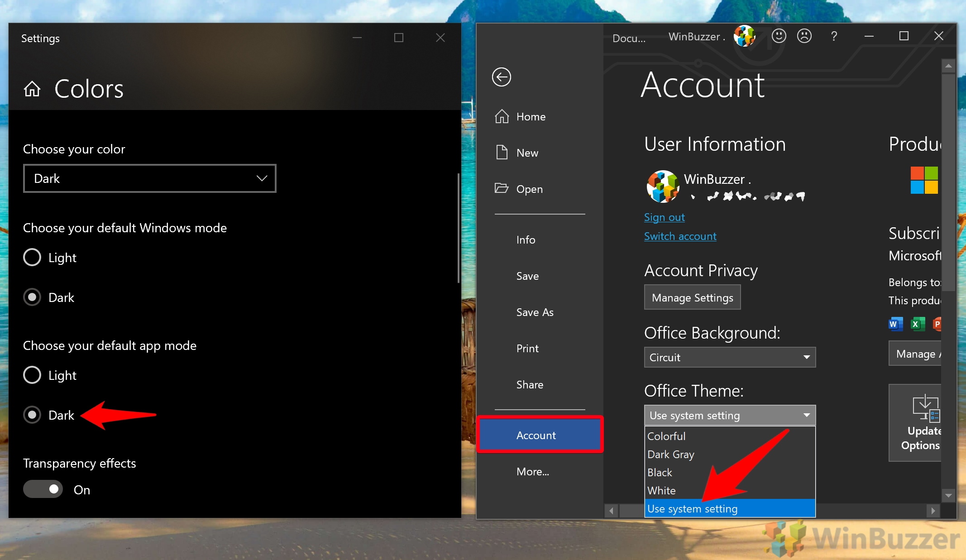The width and height of the screenshot is (966, 560).
Task: Open the Choose your color dropdown
Action: pos(150,178)
